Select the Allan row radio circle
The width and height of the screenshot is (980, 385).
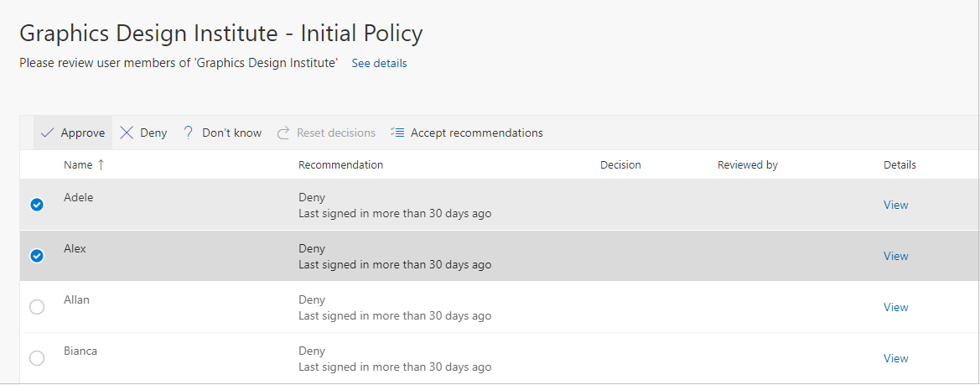37,307
